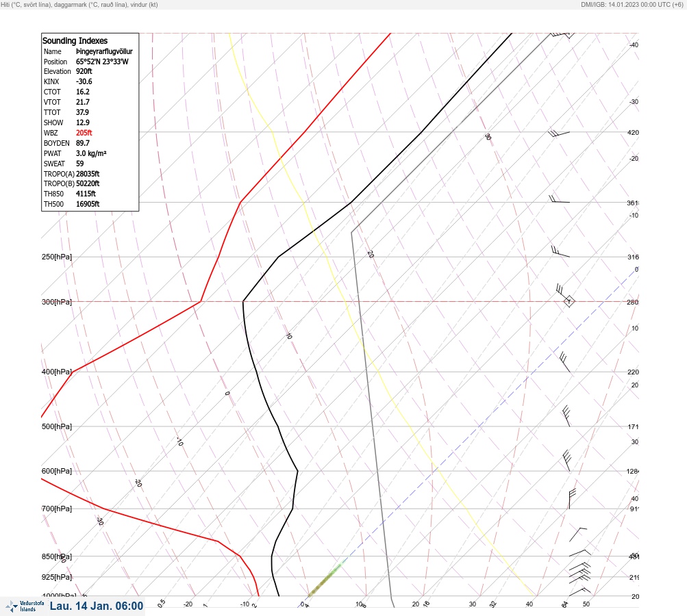687x616 pixels.
Task: Click the 'DMI/IGB: 14.01.2023 00:00 UTC (+6)' header
Action: click(632, 4)
